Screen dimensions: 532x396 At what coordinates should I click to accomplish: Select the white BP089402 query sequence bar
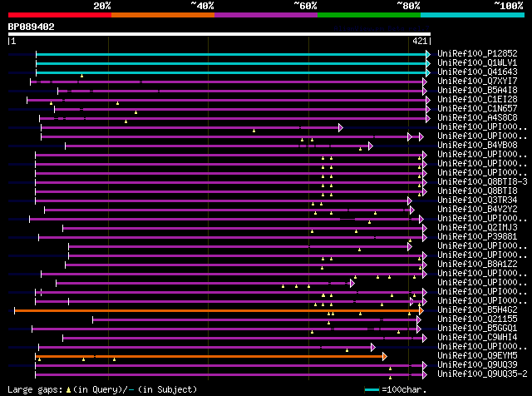pos(219,34)
